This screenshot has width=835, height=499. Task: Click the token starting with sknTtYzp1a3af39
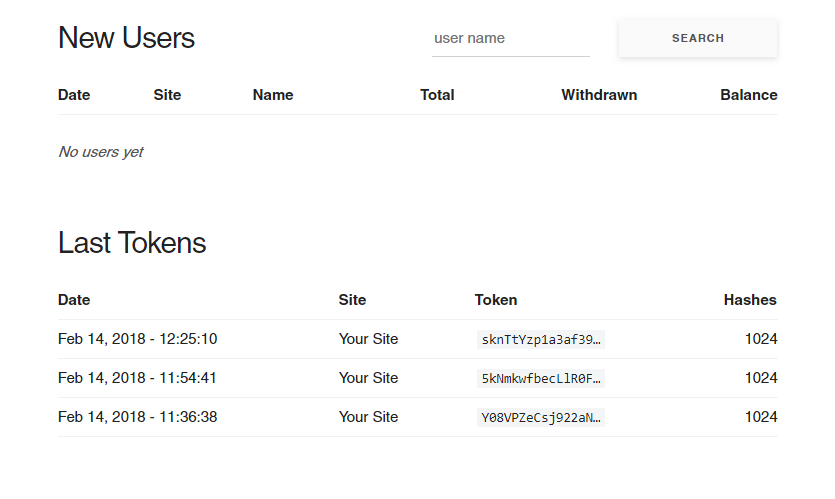pos(541,340)
